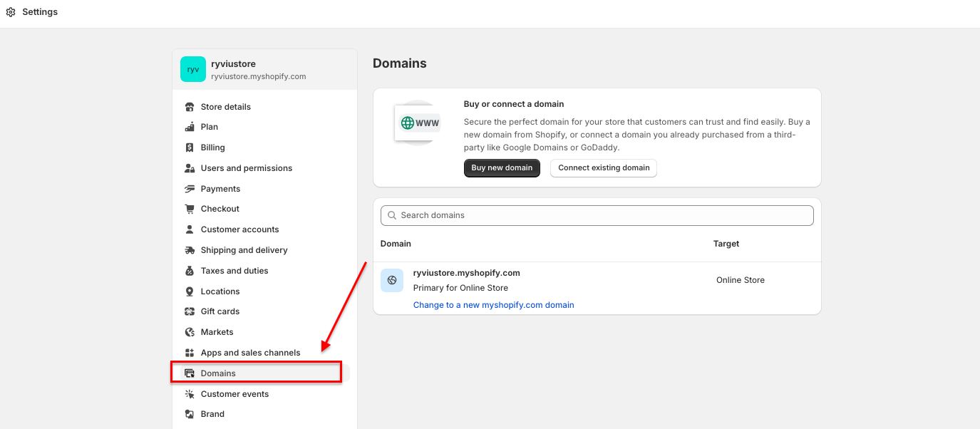Click the Buy new domain button
This screenshot has height=429, width=980.
(502, 168)
